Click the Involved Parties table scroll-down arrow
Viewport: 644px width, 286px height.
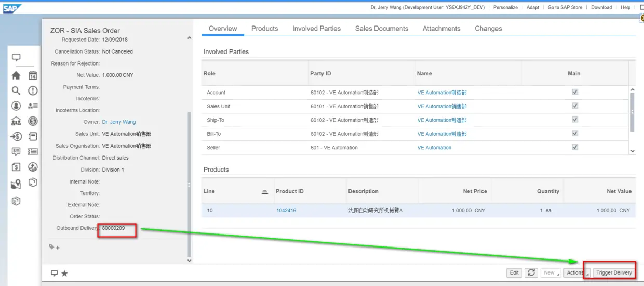tap(632, 151)
